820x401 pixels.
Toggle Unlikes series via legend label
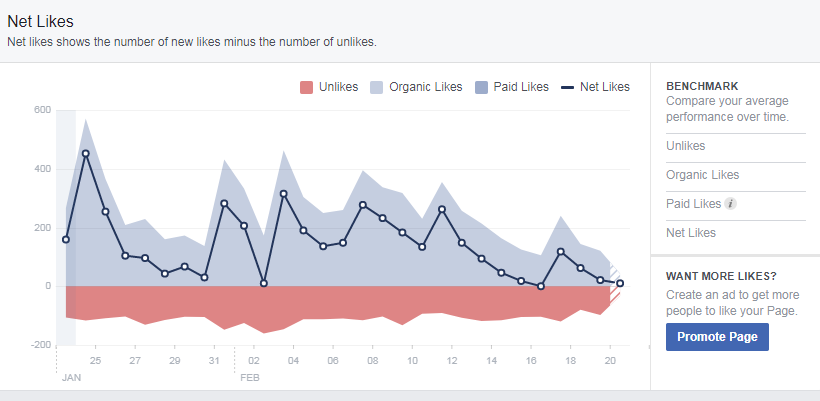click(x=338, y=87)
